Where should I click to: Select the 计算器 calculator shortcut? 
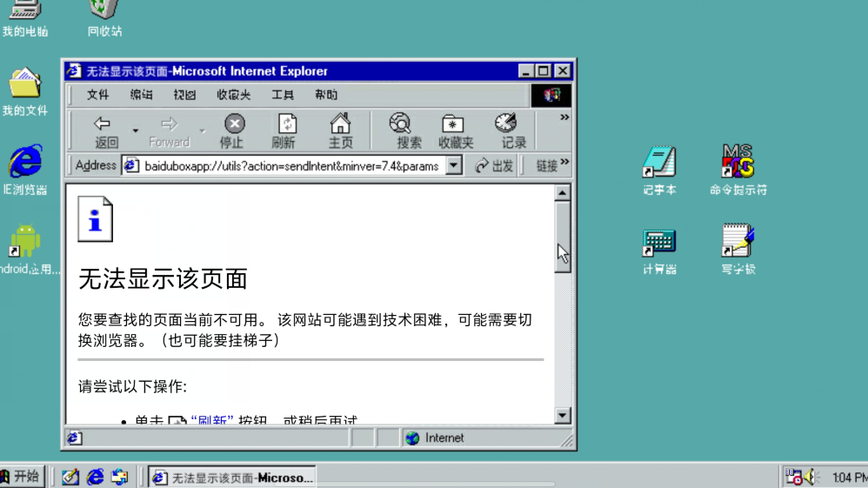pyautogui.click(x=659, y=250)
